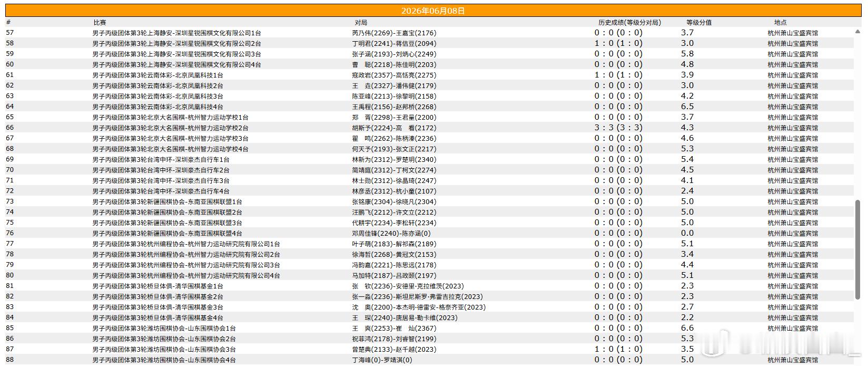The width and height of the screenshot is (868, 366).
Task: Click rating value 4.1 in row 71
Action: click(687, 180)
